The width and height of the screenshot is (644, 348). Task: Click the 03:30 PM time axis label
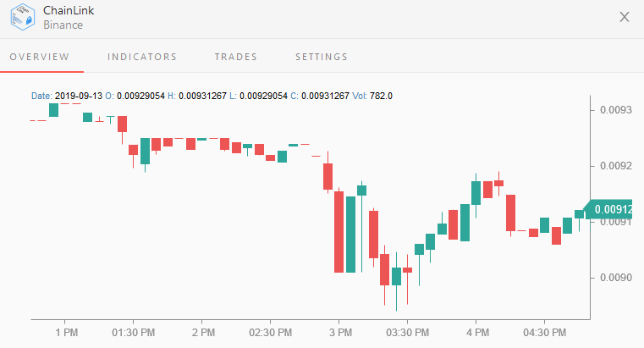click(x=407, y=333)
